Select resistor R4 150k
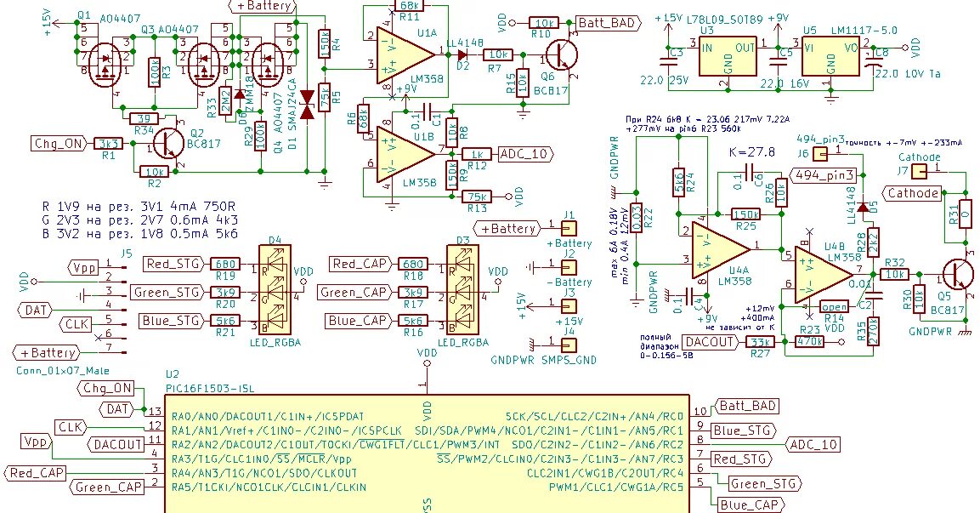This screenshot has width=980, height=513. pos(325,43)
